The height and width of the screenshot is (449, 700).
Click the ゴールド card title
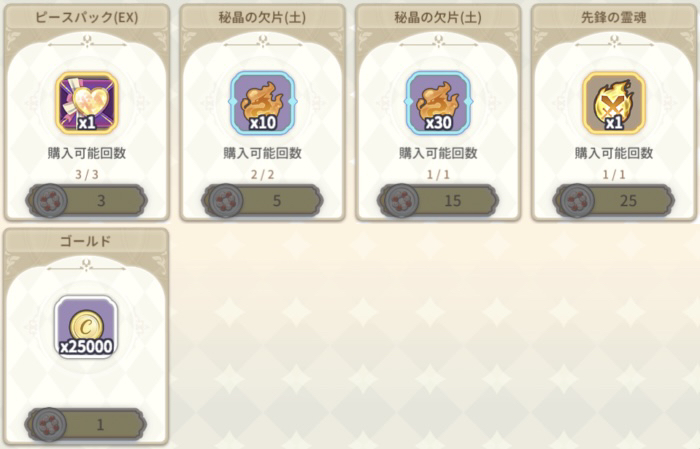86,241
